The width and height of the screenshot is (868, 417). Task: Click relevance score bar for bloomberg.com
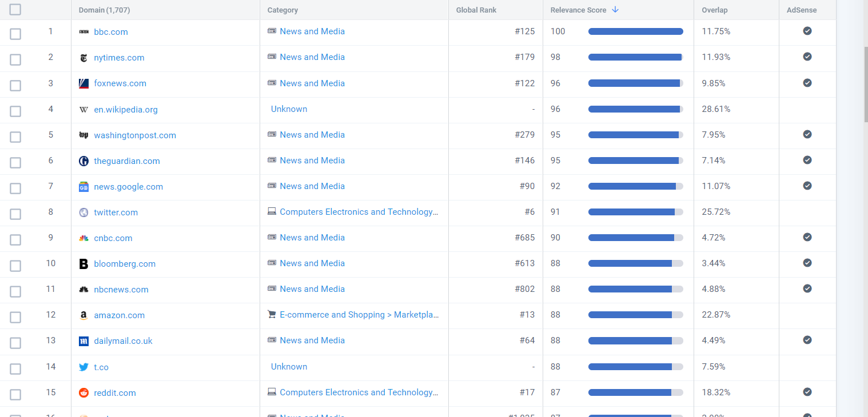(636, 263)
